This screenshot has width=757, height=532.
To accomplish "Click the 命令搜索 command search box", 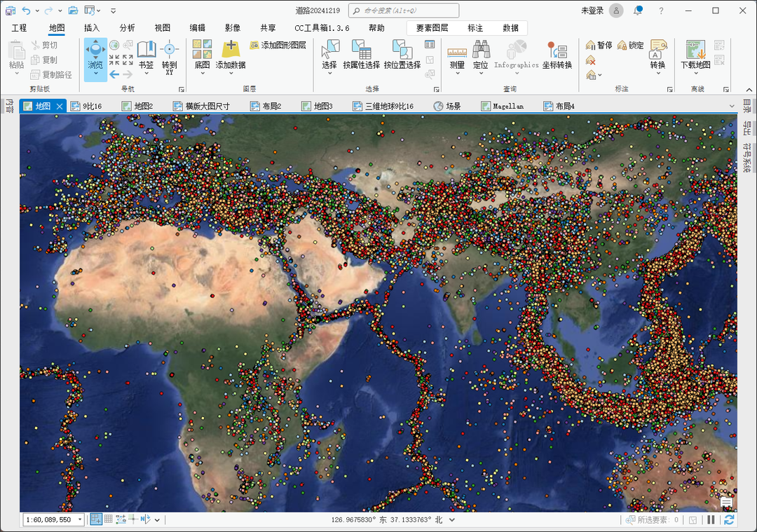I will click(404, 11).
